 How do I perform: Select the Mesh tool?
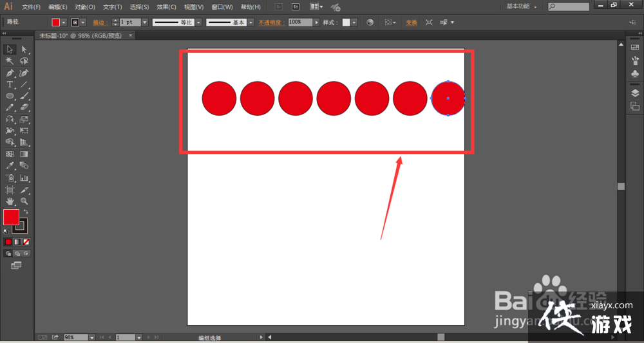point(10,154)
